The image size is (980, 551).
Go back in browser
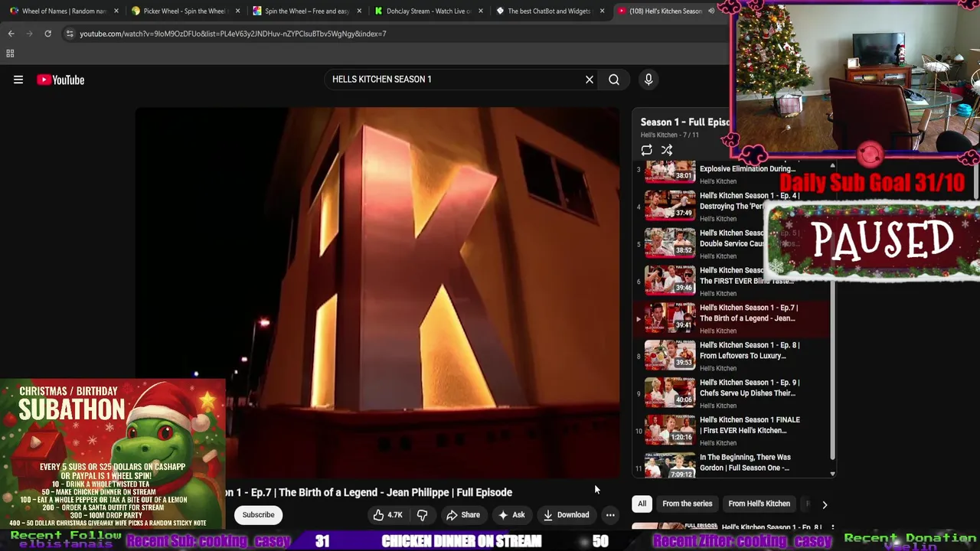11,34
